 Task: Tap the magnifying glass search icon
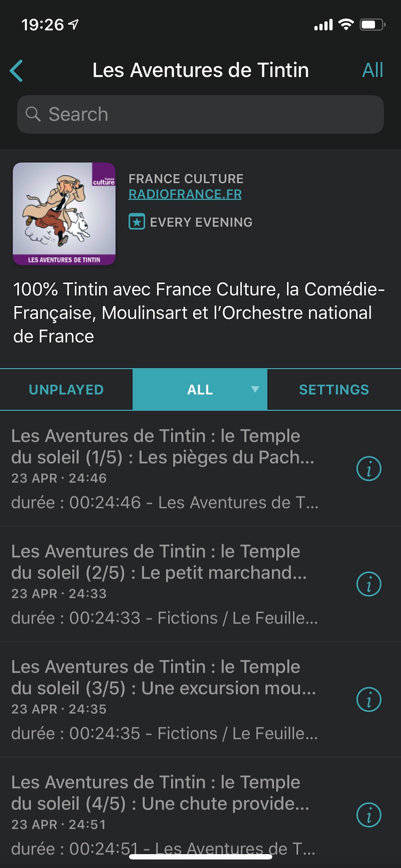pyautogui.click(x=33, y=114)
